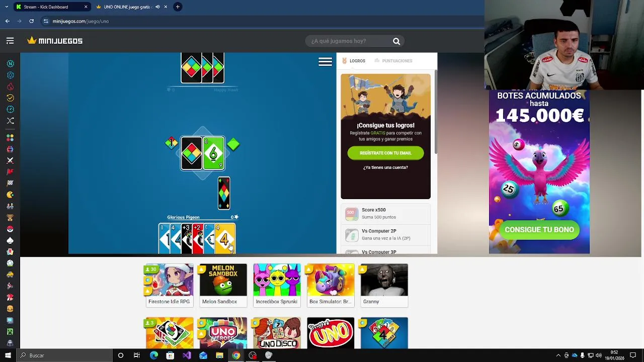The image size is (644, 362).
Task: Focus the '¿A qué jugamos hoy?' search field
Action: (x=350, y=41)
